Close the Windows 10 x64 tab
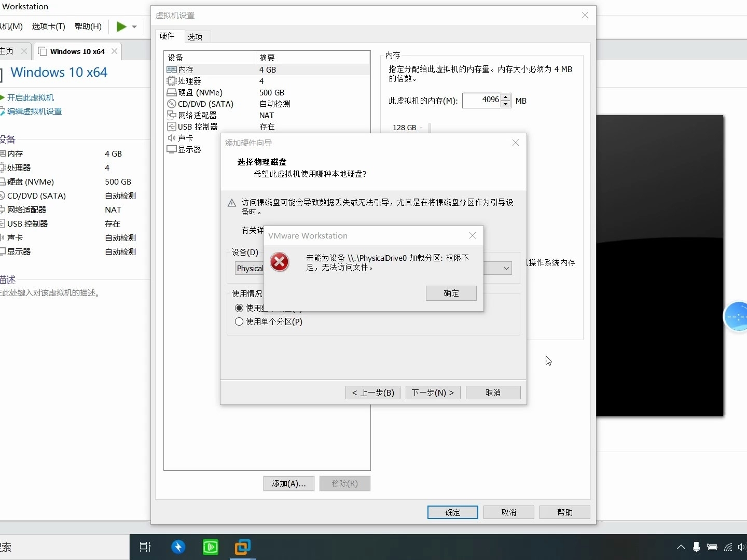The height and width of the screenshot is (560, 747). 114,51
